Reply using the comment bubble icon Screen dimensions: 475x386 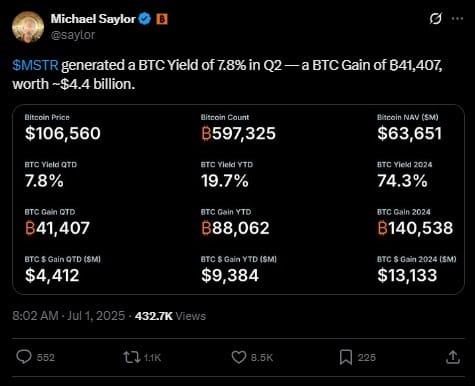[x=24, y=357]
